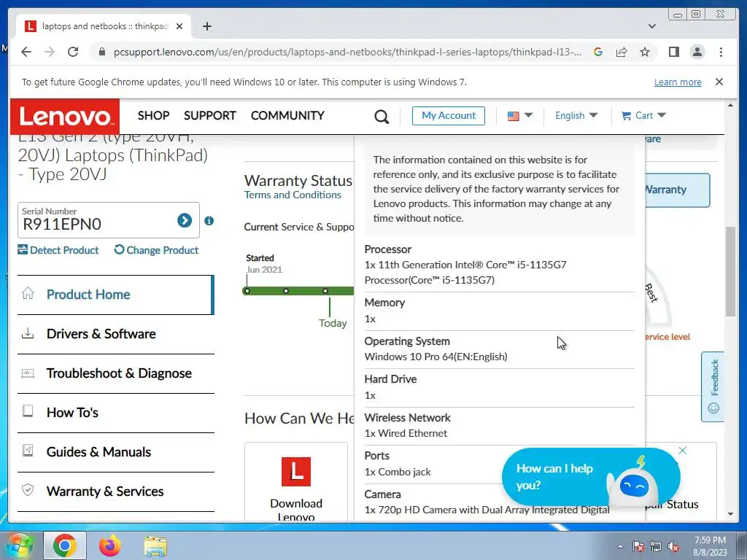The image size is (747, 560).
Task: Click the network tray icon
Action: click(x=656, y=547)
